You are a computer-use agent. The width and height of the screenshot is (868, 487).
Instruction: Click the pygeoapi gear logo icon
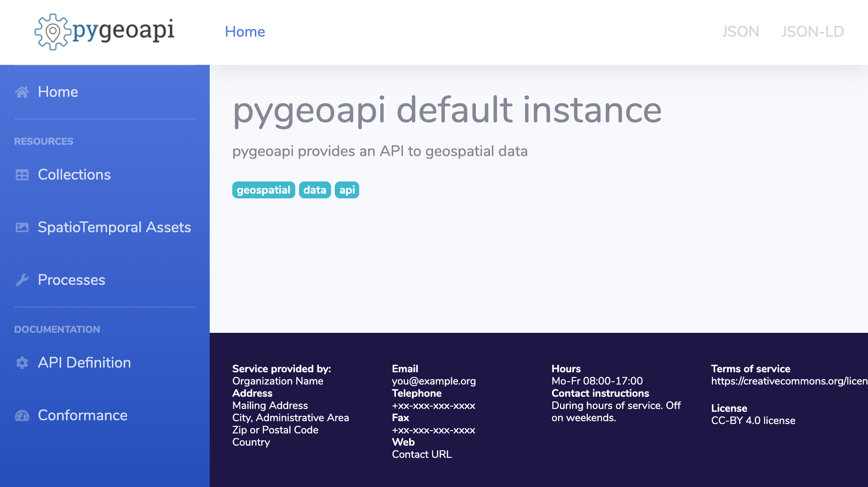pos(53,32)
